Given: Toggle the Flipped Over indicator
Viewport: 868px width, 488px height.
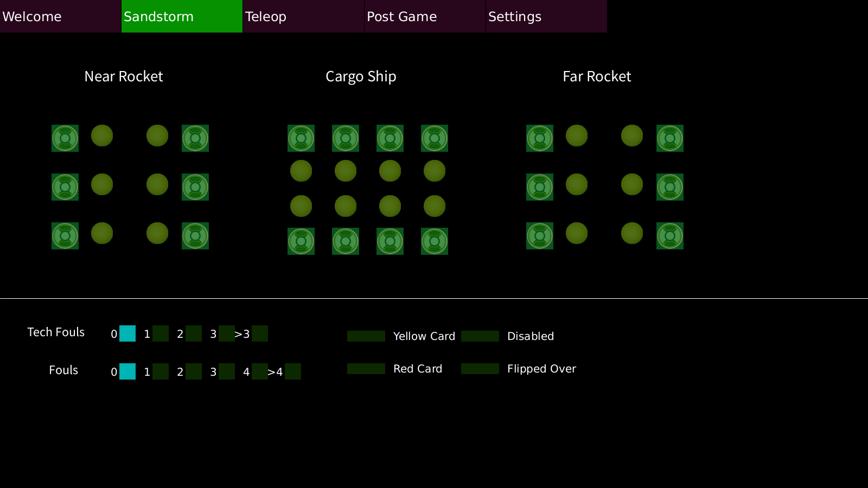Looking at the screenshot, I should 480,369.
